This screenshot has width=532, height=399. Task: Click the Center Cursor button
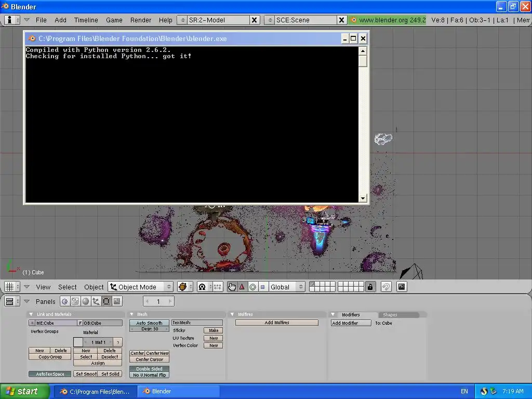coord(149,360)
